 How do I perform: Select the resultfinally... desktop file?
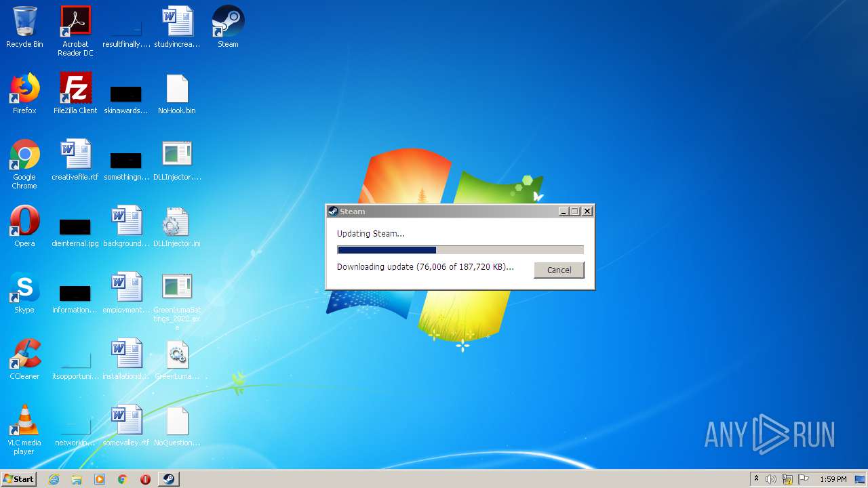point(126,33)
